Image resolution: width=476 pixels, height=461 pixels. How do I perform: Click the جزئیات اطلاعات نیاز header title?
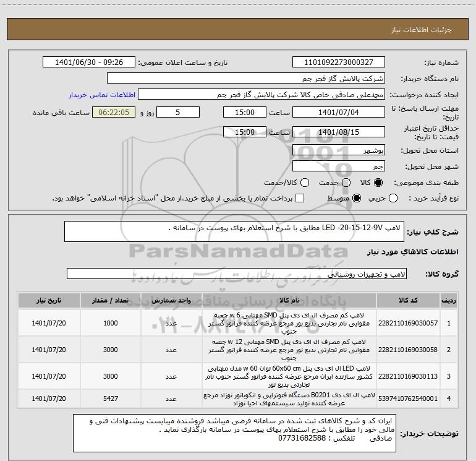(422, 30)
